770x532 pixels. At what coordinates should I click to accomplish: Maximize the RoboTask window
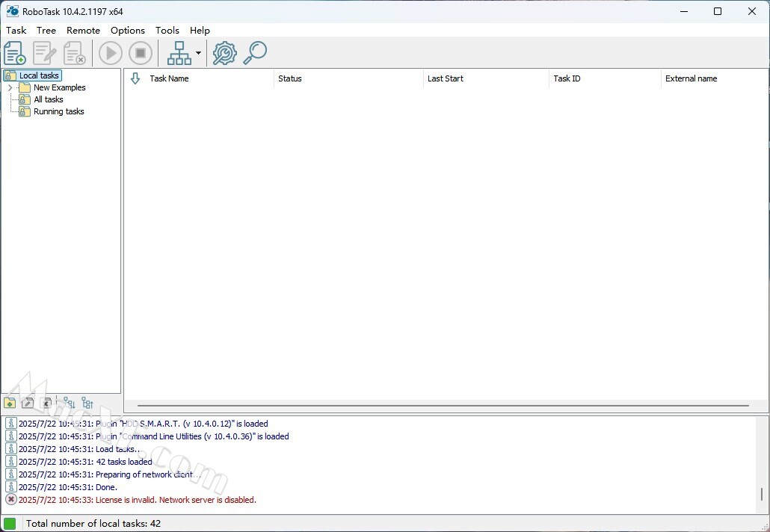click(718, 11)
